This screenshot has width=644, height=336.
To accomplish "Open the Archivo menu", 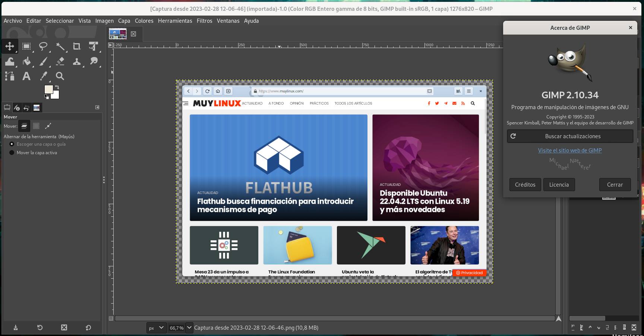I will click(x=13, y=21).
